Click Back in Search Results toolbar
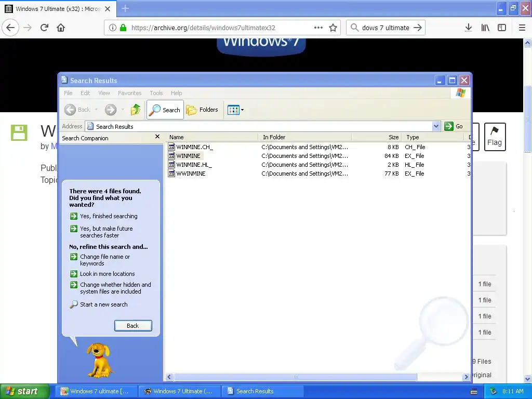 [77, 110]
